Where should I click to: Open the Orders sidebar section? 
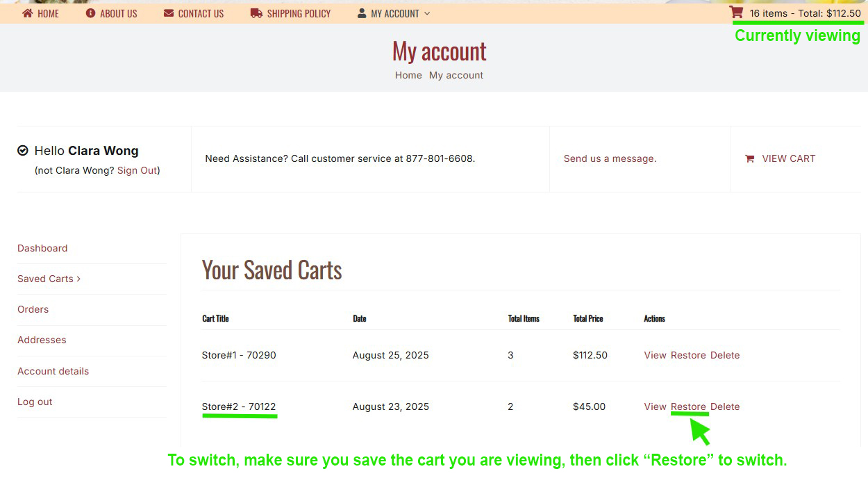click(x=33, y=309)
